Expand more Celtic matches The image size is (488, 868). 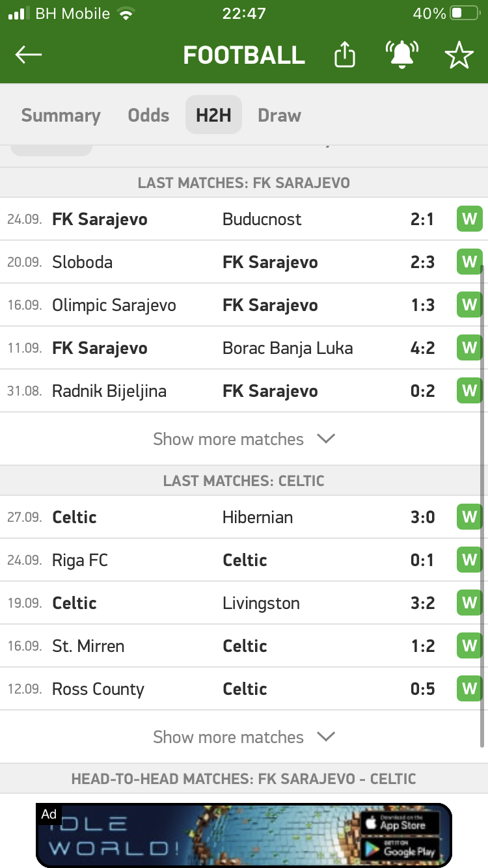[244, 737]
